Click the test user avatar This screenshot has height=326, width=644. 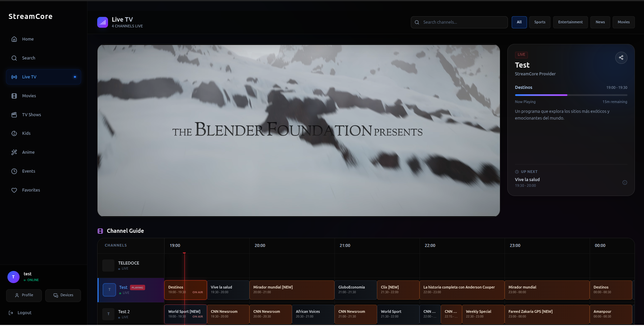(x=13, y=277)
